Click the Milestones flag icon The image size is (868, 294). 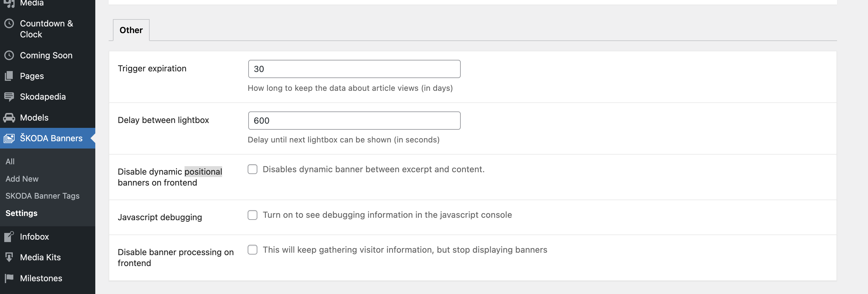click(9, 278)
